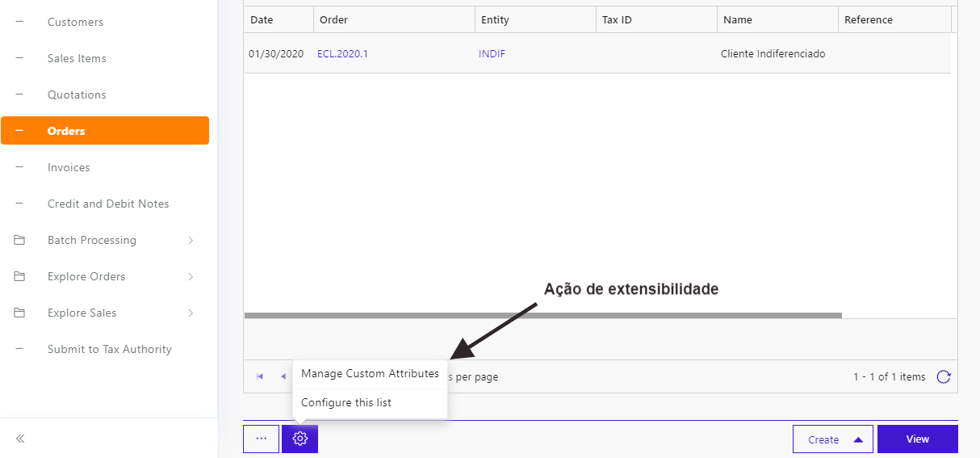Screen dimensions: 980x458
Task: Open the settings gear button
Action: point(299,439)
